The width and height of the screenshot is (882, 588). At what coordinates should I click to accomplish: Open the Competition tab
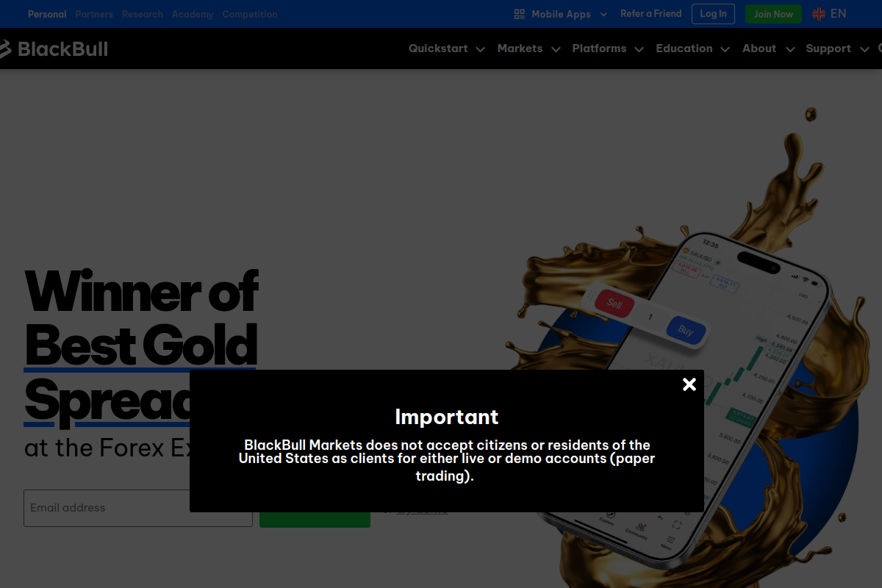point(250,14)
